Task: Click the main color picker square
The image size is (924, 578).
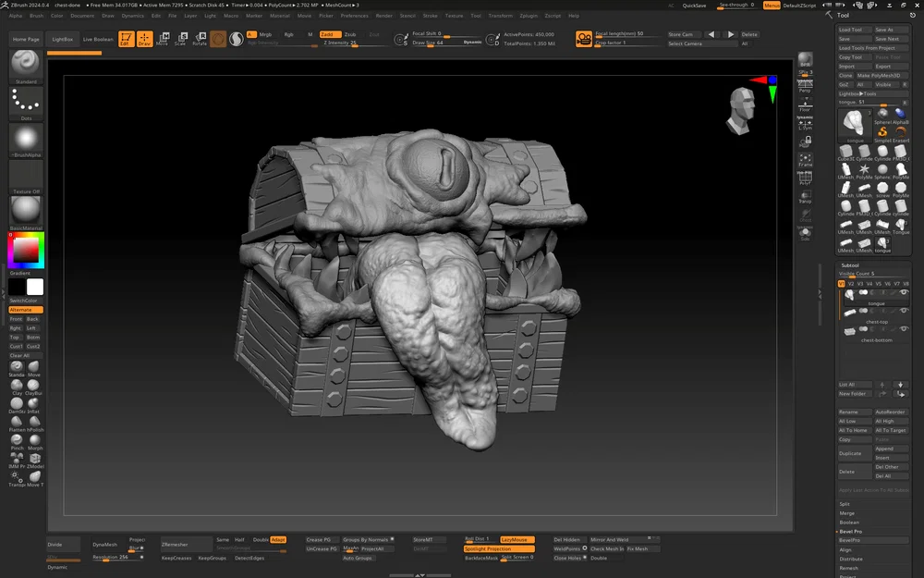Action: pyautogui.click(x=27, y=250)
